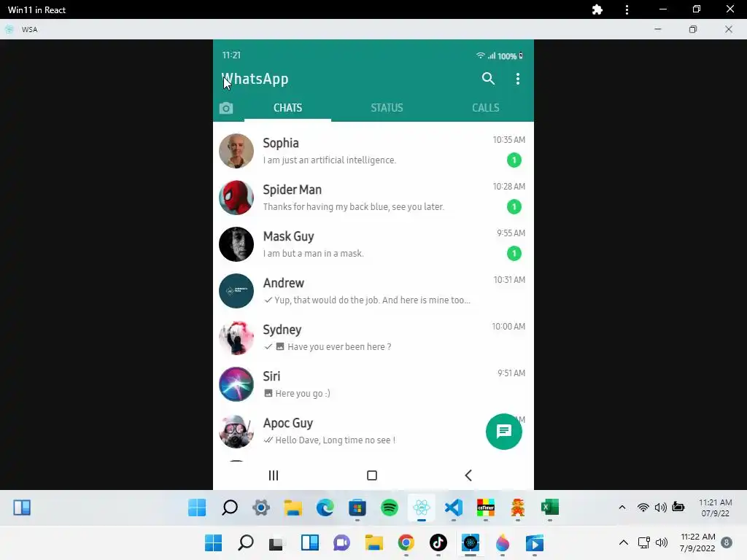Tap Android home navigation button
This screenshot has height=560, width=747.
372,475
